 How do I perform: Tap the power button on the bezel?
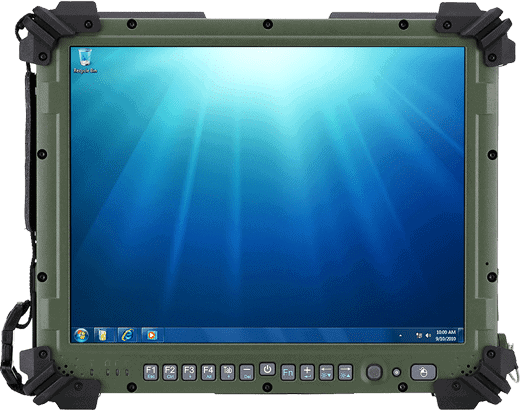(267, 369)
